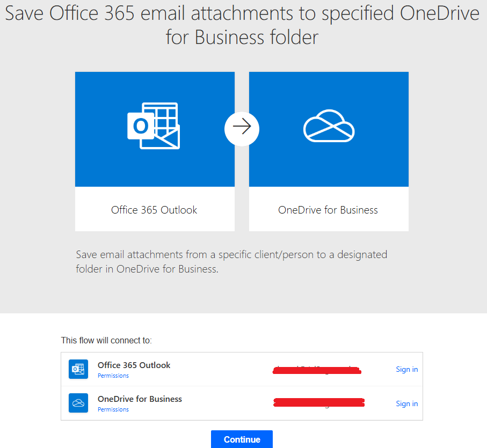This screenshot has height=448, width=487.
Task: Sign in to the Office 365 Outlook connection
Action: 406,369
